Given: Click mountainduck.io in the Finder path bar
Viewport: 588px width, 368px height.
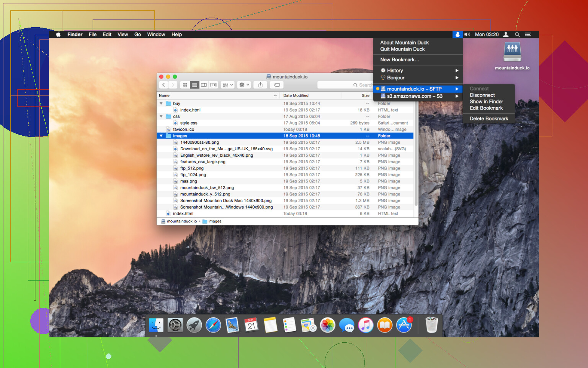Looking at the screenshot, I should point(179,221).
